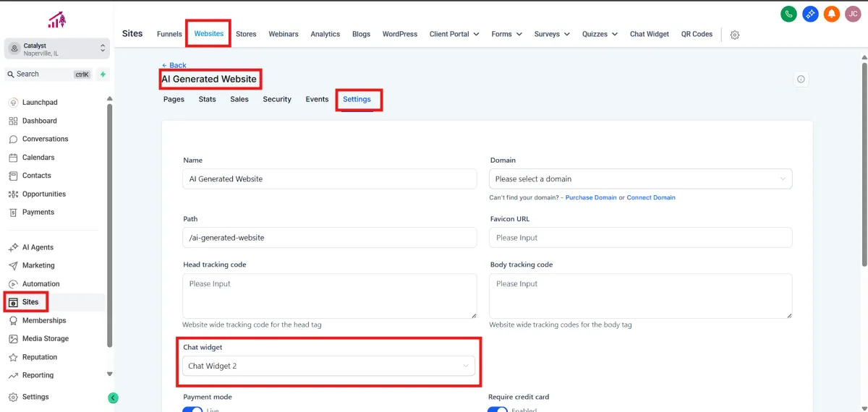
Task: Click the Opportunities sidebar icon
Action: (13, 194)
